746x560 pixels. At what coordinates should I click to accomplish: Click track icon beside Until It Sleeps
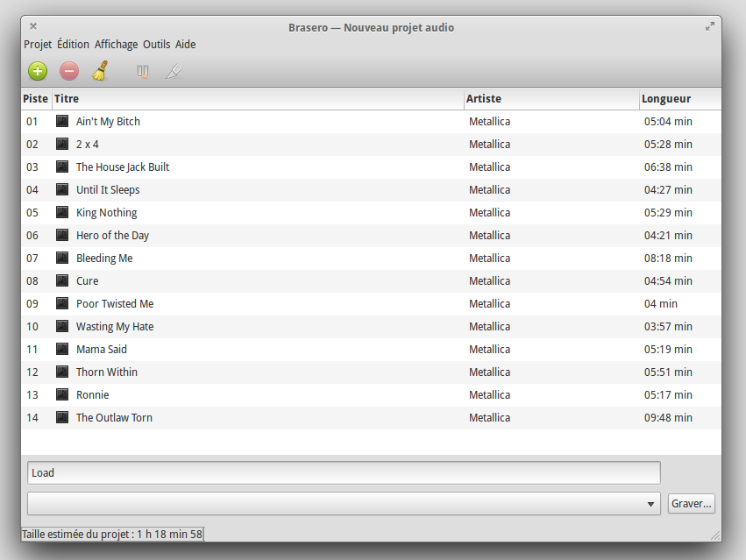(62, 189)
